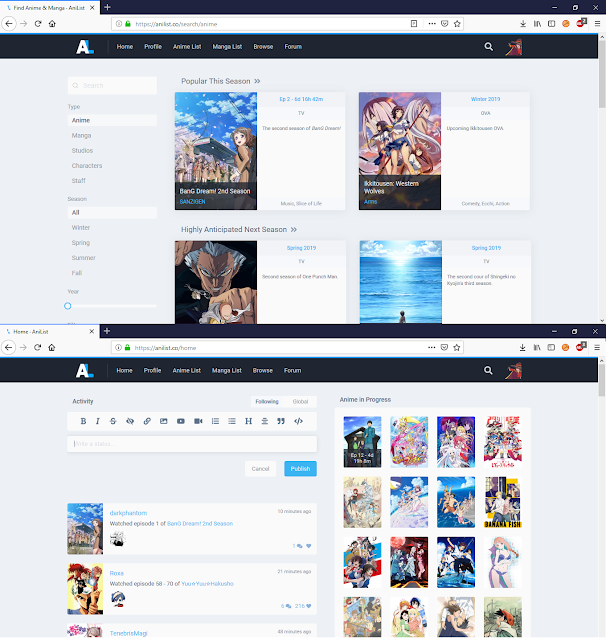Toggle italic formatting in activity editor
Image resolution: width=606 pixels, height=640 pixels.
tap(98, 421)
